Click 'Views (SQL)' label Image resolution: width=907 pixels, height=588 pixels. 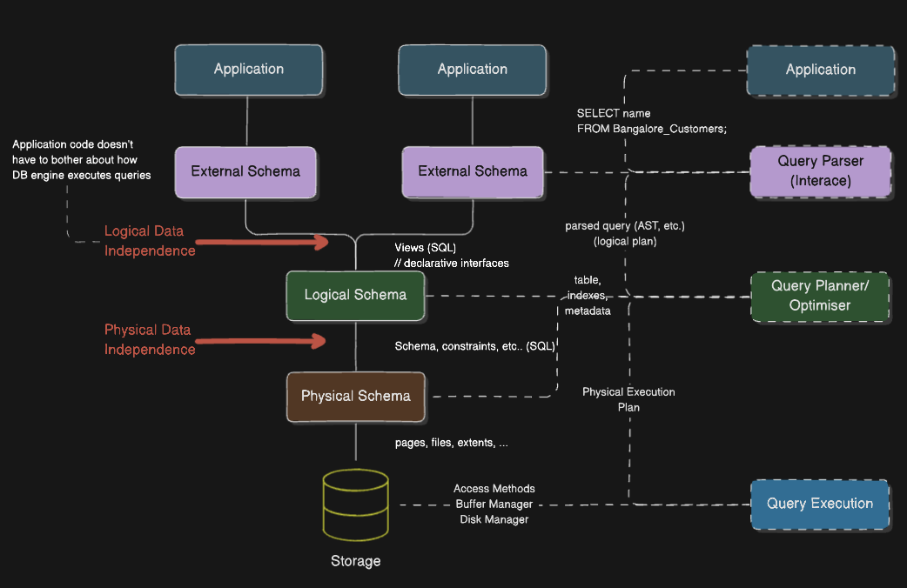[x=425, y=247]
